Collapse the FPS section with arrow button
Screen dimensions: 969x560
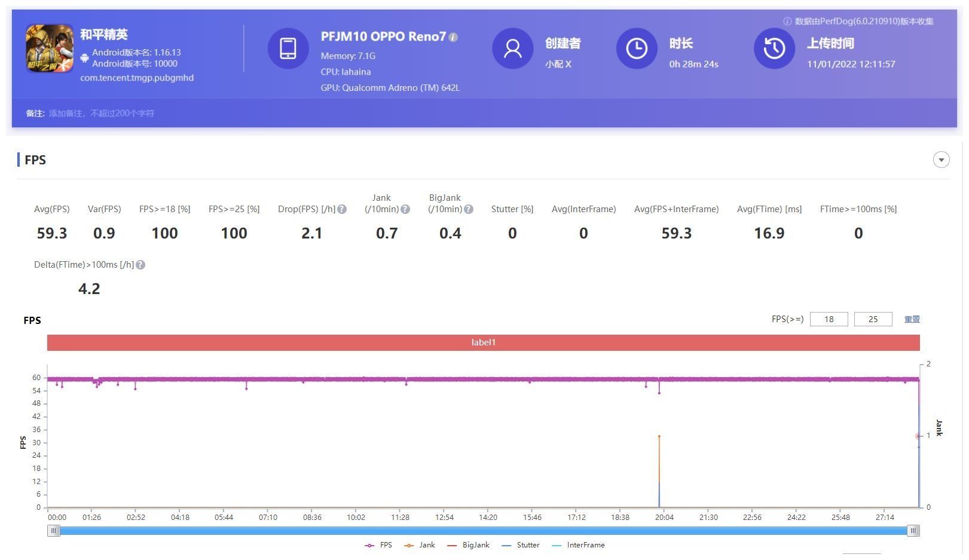[x=941, y=160]
